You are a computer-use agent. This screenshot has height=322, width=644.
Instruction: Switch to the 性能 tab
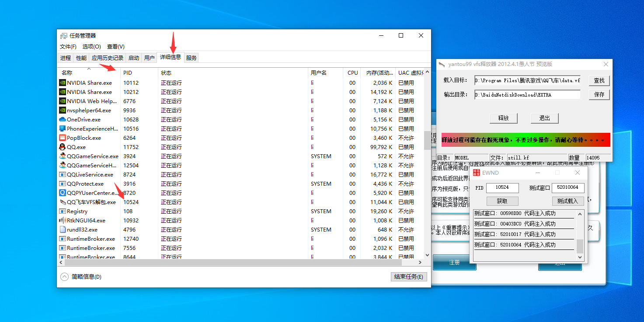81,58
